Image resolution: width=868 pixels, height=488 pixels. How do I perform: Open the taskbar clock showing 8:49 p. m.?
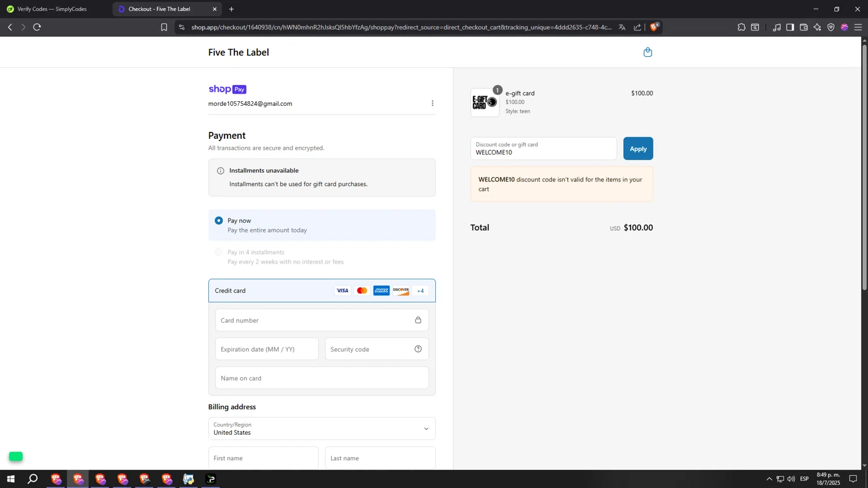point(828,479)
